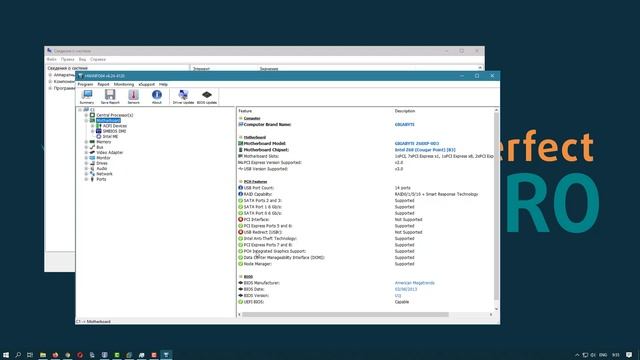The image size is (640, 360).
Task: Open the notification center icon
Action: click(629, 355)
